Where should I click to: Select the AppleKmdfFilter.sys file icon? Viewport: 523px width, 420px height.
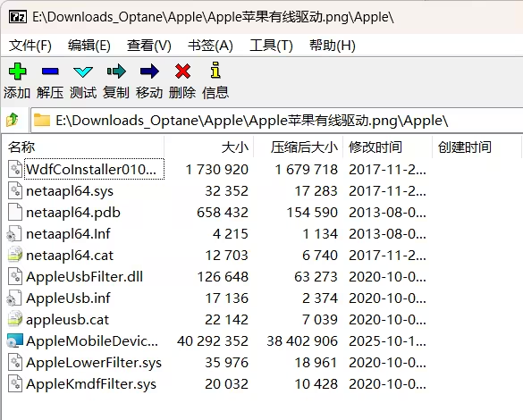[x=15, y=383]
